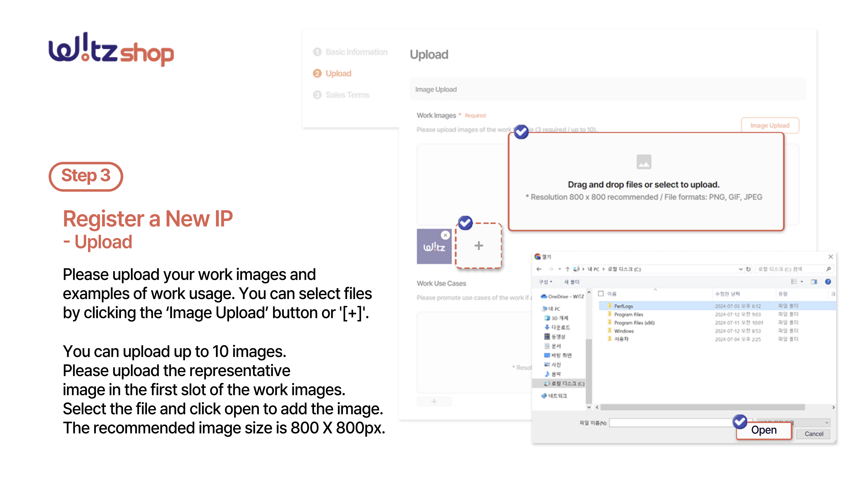
Task: Go to Basic Information step
Action: coord(350,52)
